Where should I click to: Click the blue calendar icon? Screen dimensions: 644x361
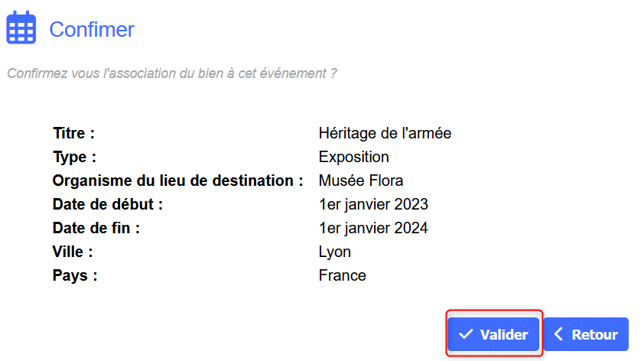pyautogui.click(x=21, y=29)
